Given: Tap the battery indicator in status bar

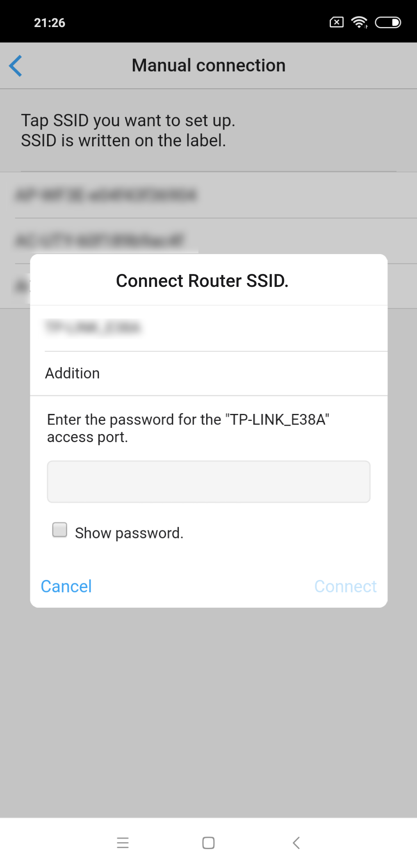Looking at the screenshot, I should pos(388,23).
